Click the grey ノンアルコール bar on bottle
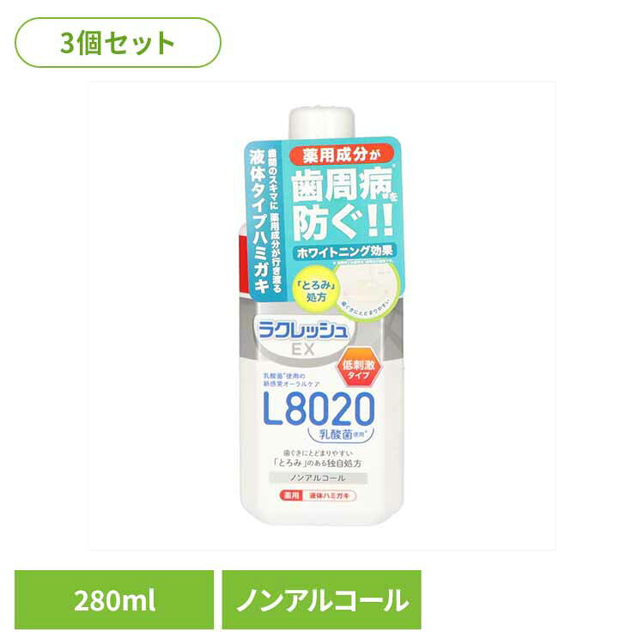Image resolution: width=644 pixels, height=644 pixels. [x=318, y=477]
